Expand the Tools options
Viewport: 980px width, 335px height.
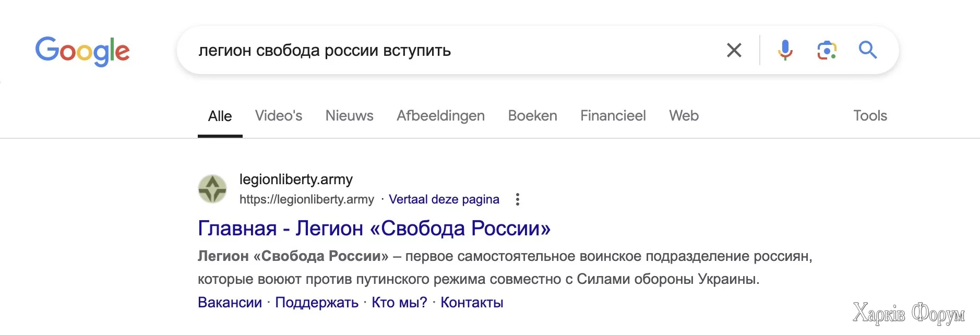[870, 116]
